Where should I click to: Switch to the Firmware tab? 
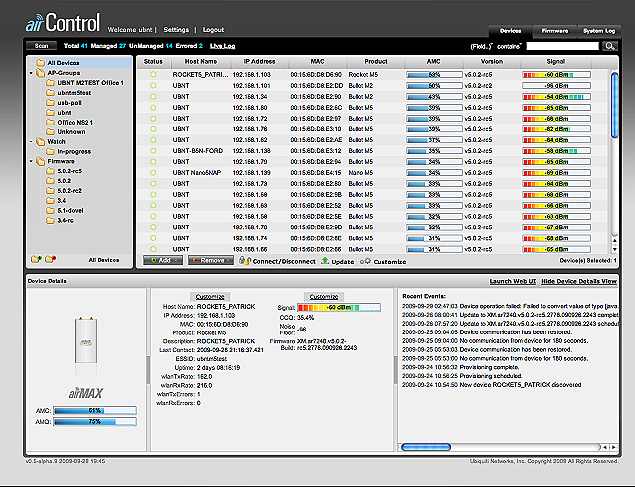tap(554, 31)
